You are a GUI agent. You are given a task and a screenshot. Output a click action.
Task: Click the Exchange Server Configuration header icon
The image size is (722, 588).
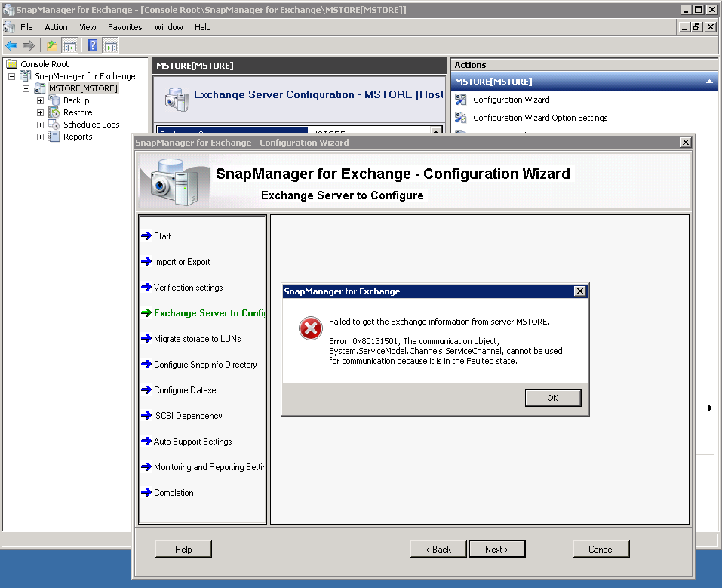click(x=177, y=99)
